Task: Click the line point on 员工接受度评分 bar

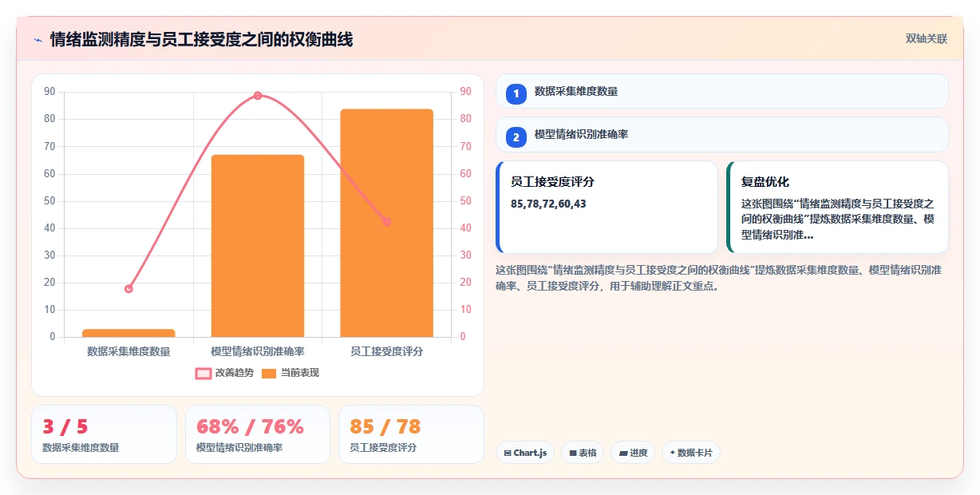Action: (x=386, y=222)
